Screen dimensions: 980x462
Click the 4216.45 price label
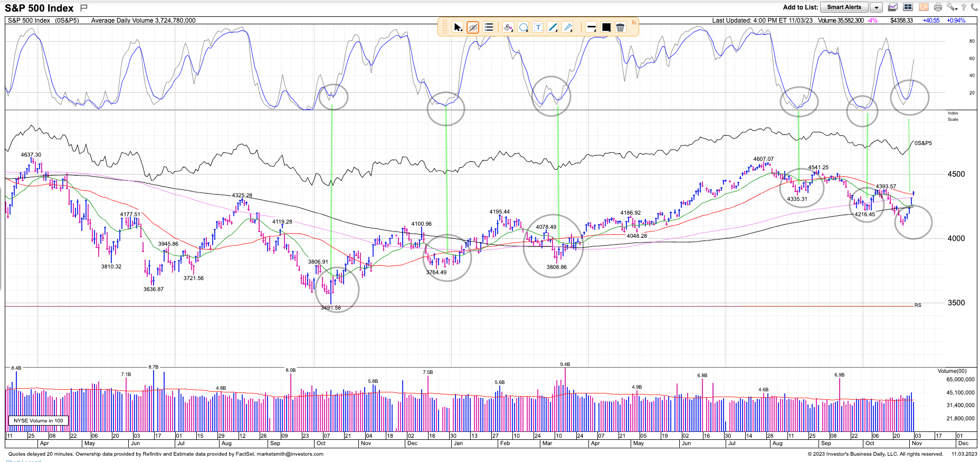(x=865, y=214)
